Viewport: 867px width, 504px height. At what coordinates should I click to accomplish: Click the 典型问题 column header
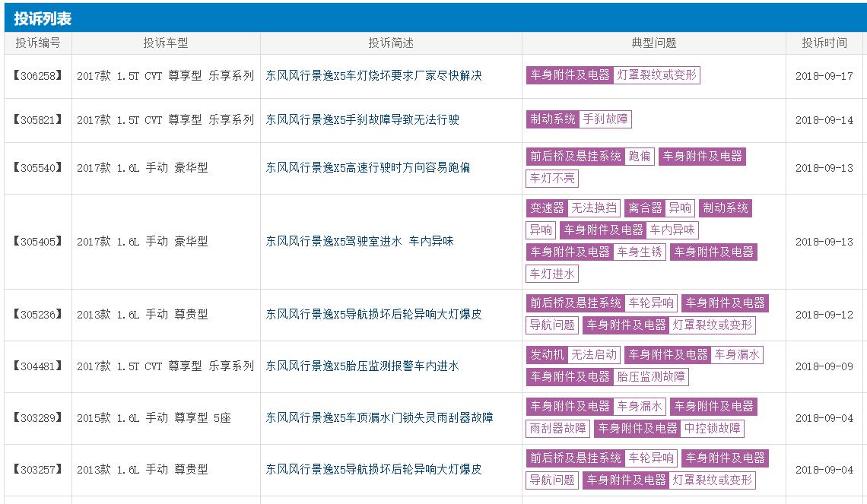654,43
